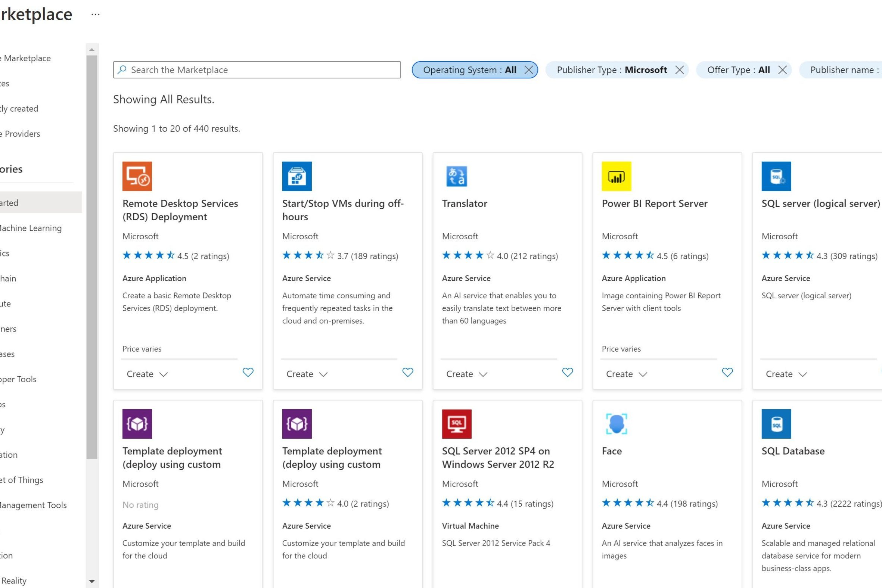Screen dimensions: 882x588
Task: Open the Service Providers section
Action: click(x=20, y=134)
